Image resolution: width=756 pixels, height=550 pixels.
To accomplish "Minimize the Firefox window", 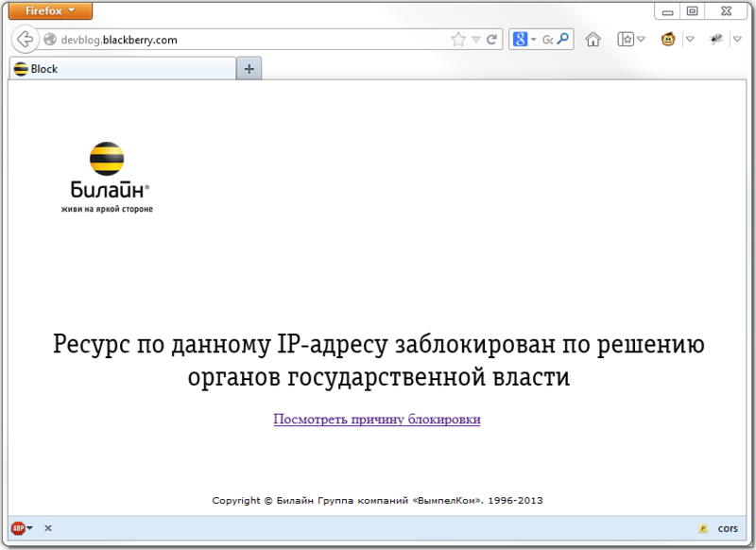I will (x=667, y=11).
